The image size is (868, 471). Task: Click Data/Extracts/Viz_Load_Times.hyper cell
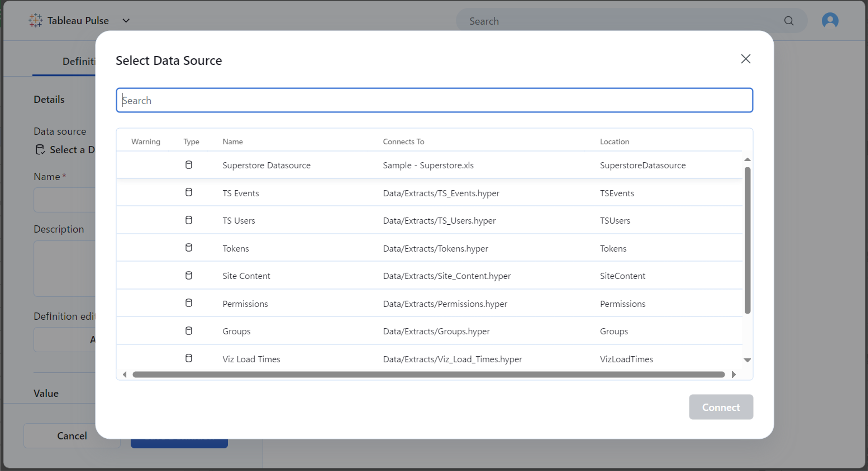[453, 359]
